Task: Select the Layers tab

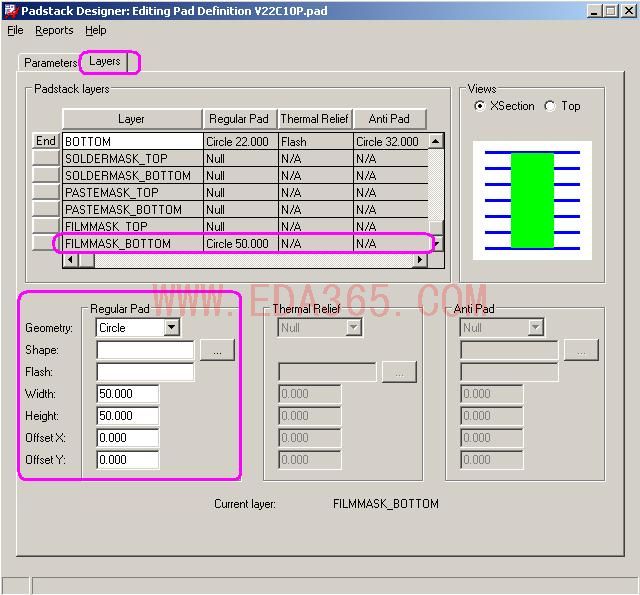Action: pyautogui.click(x=104, y=61)
